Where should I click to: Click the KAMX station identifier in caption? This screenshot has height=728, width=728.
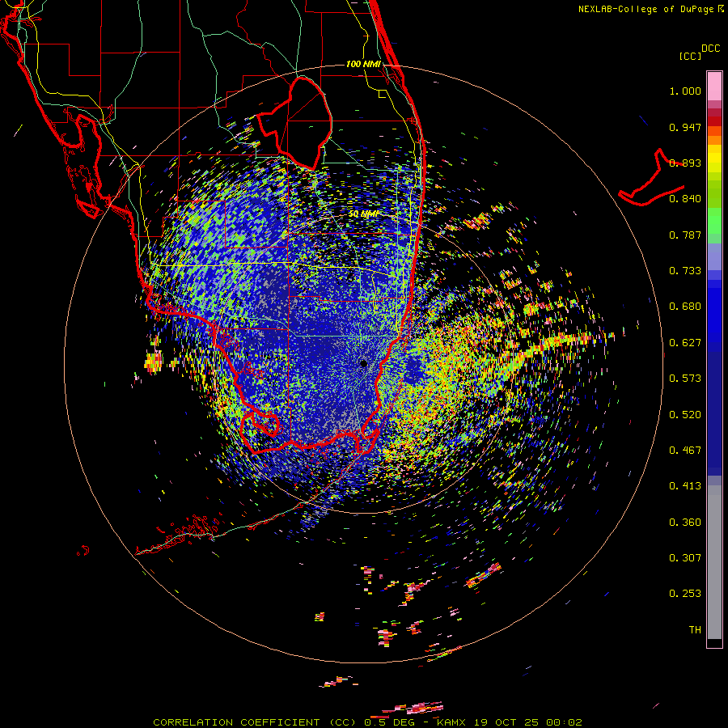(x=451, y=722)
